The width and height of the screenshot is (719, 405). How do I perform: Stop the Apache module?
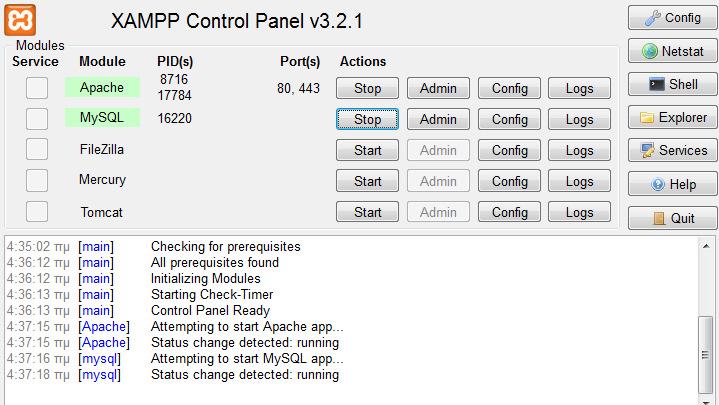pos(367,88)
